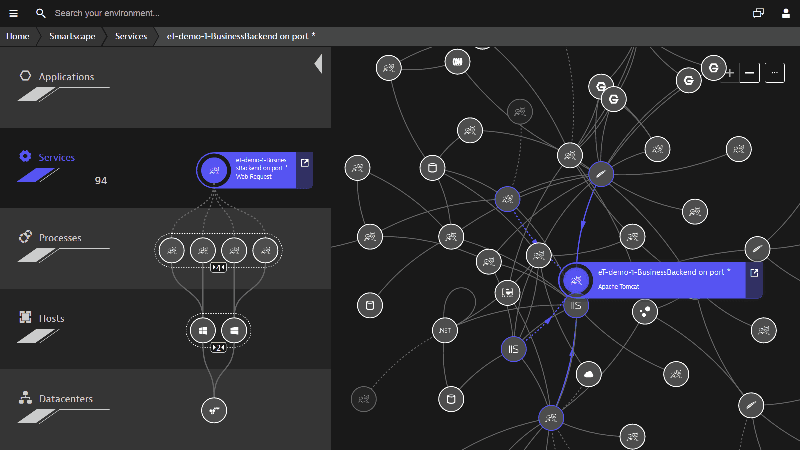Switch to the Applications layer
The width and height of the screenshot is (800, 450).
pyautogui.click(x=66, y=77)
